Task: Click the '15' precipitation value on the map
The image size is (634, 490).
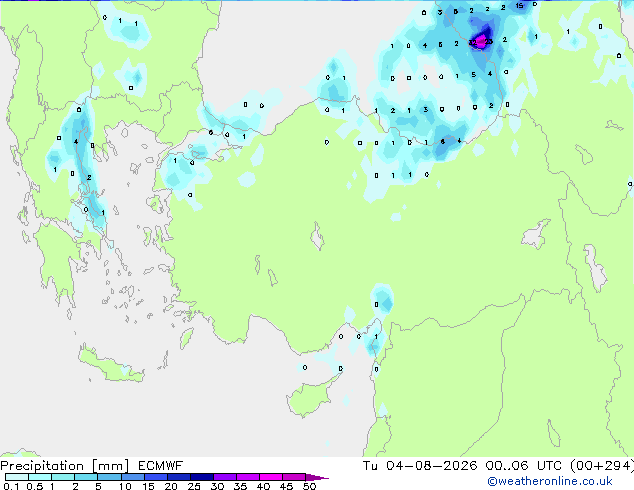Action: pos(520,6)
